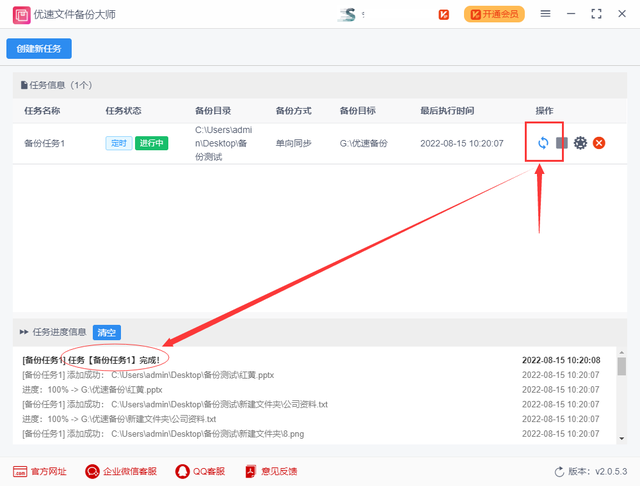640x486 pixels.
Task: Click the 备份目标 column header
Action: point(358,111)
